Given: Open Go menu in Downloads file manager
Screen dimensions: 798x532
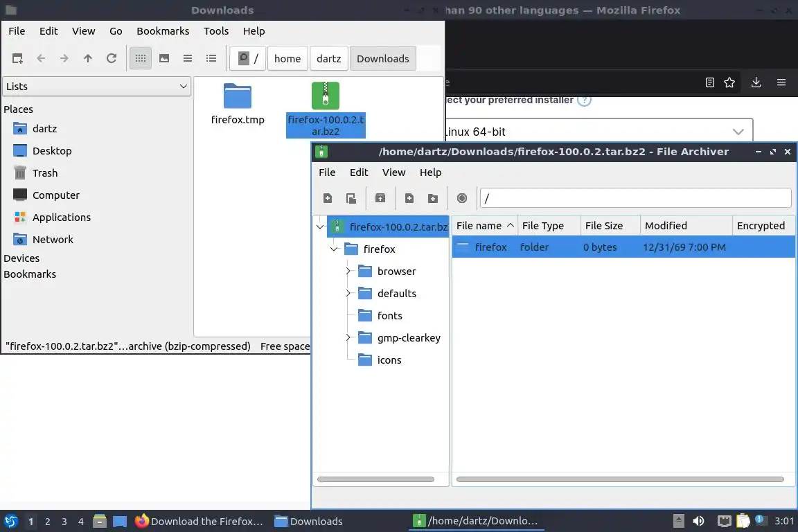Looking at the screenshot, I should (x=116, y=31).
